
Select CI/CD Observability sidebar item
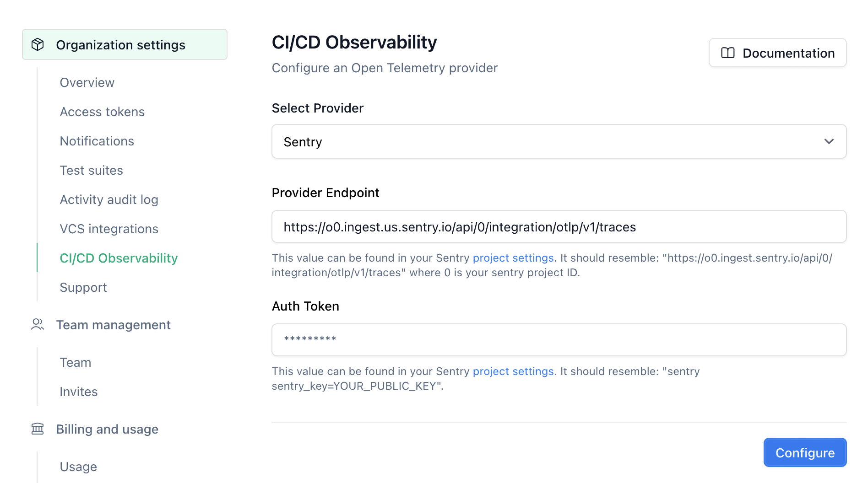click(119, 258)
